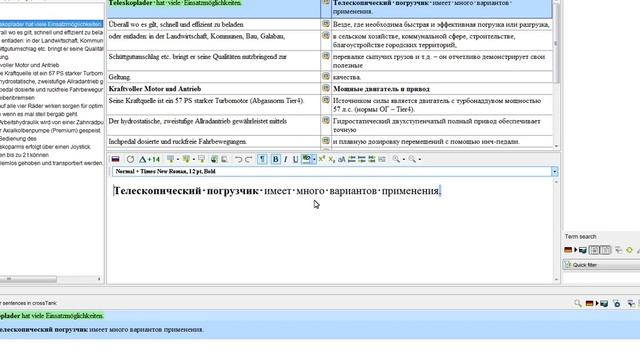Click status icon of 'Der hydrostatische' row

tap(326, 120)
